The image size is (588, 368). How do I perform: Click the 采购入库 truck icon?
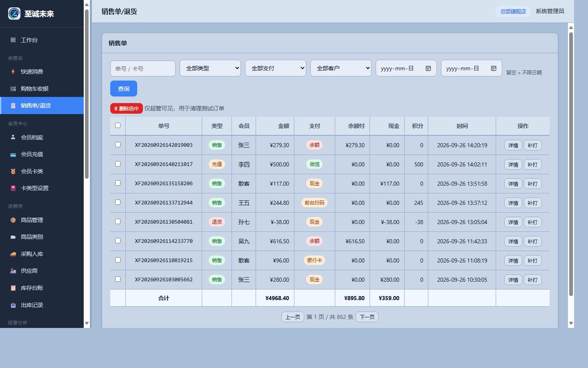[x=13, y=254]
